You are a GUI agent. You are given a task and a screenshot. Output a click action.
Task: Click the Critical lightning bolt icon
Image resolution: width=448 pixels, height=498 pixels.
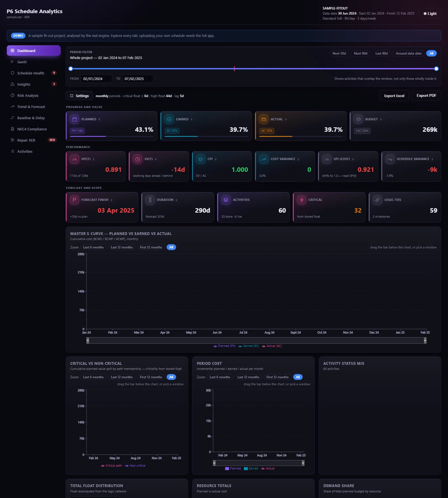[302, 200]
